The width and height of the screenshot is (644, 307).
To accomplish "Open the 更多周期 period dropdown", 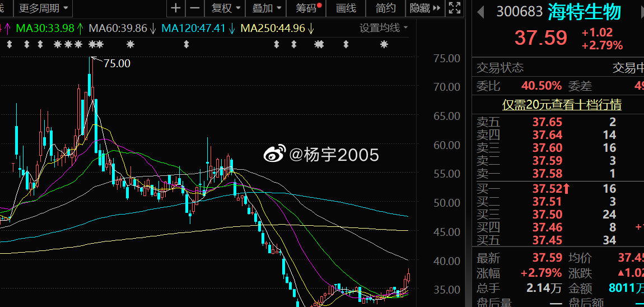I will [44, 8].
